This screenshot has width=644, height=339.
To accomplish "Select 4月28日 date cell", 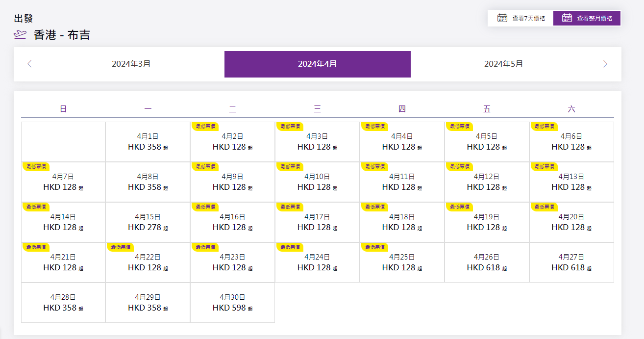I will (63, 303).
